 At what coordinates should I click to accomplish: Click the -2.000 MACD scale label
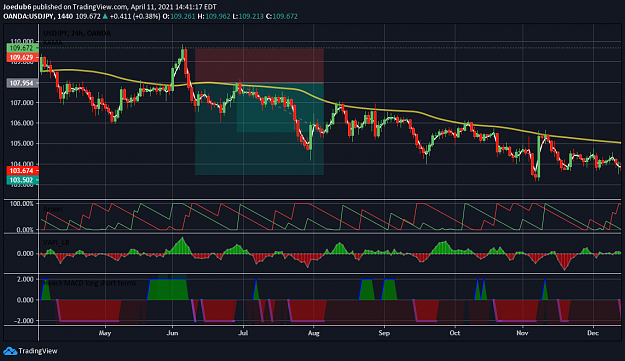tap(24, 321)
